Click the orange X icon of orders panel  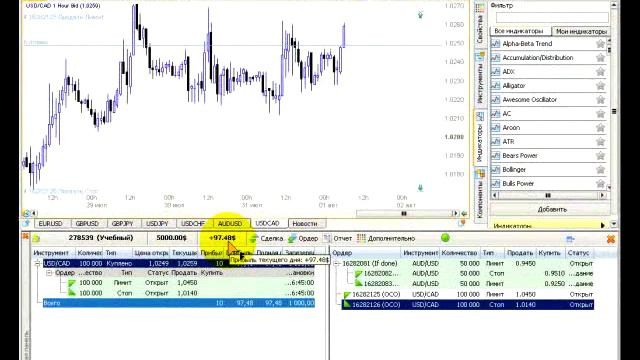tap(611, 239)
